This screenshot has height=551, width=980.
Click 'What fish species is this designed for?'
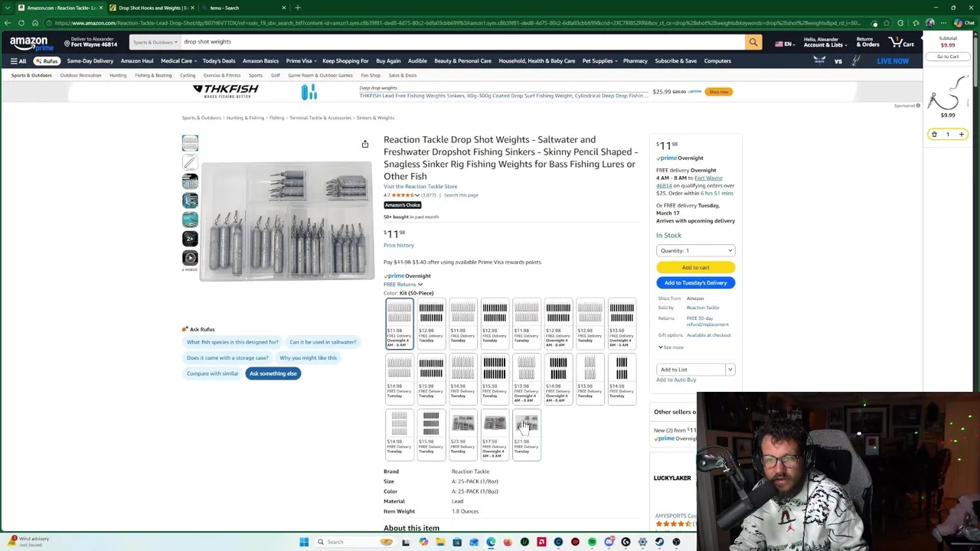(x=232, y=342)
